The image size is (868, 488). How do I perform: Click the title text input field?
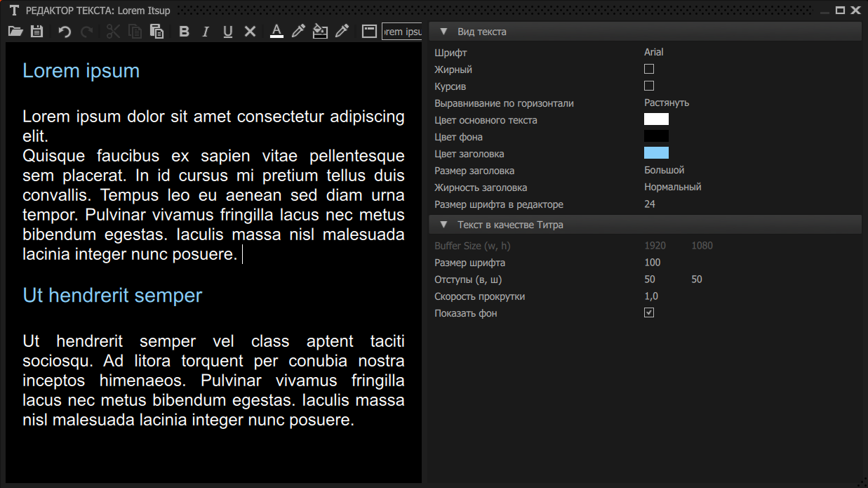coord(402,31)
